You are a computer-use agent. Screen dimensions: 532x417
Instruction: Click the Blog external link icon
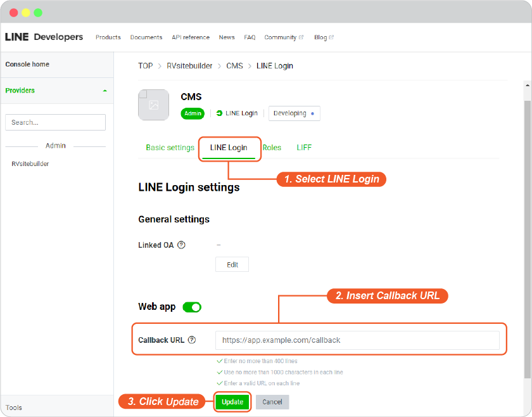331,37
